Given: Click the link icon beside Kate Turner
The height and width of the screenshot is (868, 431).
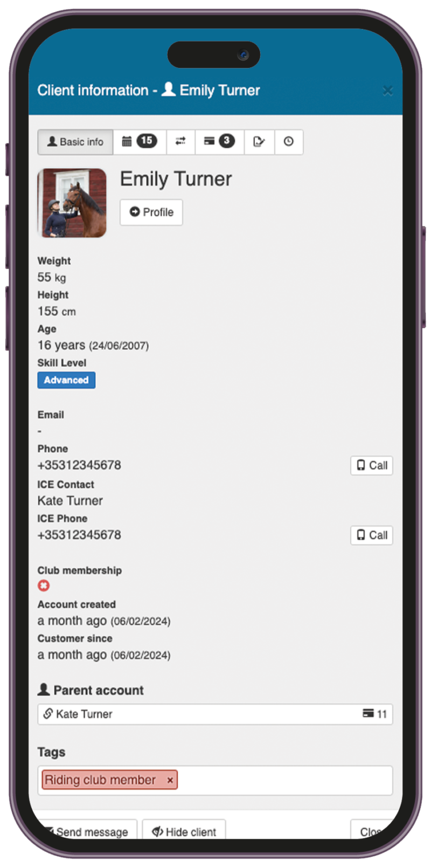Looking at the screenshot, I should tap(48, 714).
